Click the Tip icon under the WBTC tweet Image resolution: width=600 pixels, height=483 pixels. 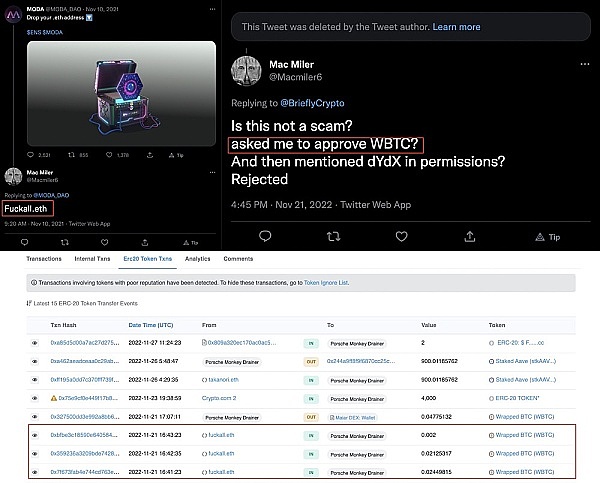pos(549,237)
